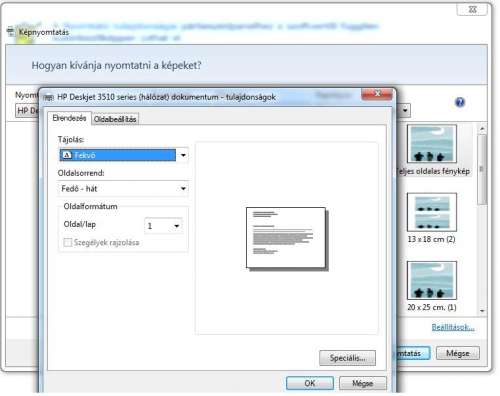The image size is (500, 396).
Task: Click the printer icon in properties title bar
Action: (49, 97)
